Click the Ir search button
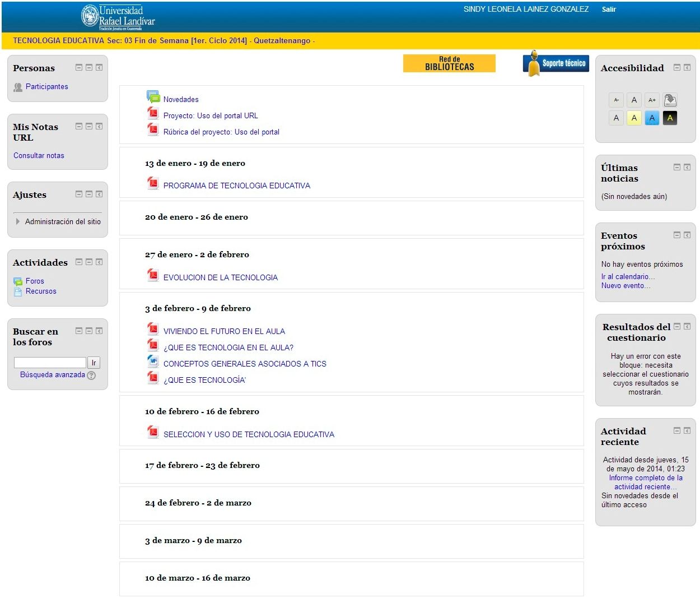The width and height of the screenshot is (700, 598). (x=94, y=363)
